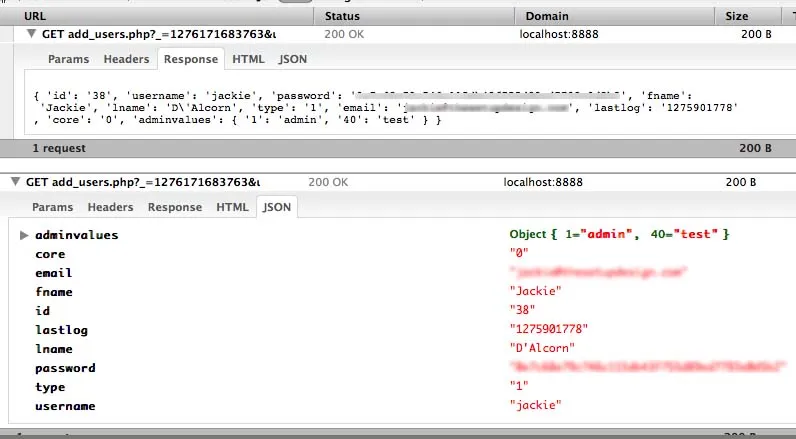Click the '200 B' size in the top request row
Viewport: 796px width, 439px height.
[756, 34]
